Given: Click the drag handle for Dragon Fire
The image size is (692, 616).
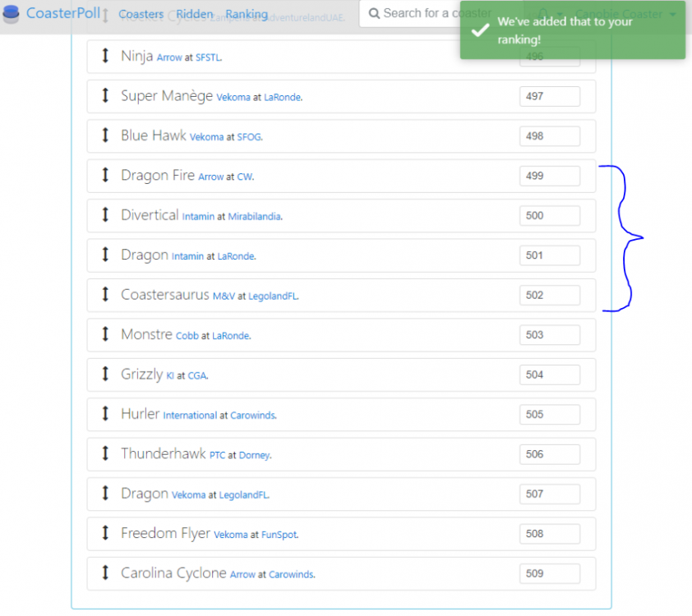Looking at the screenshot, I should point(105,176).
